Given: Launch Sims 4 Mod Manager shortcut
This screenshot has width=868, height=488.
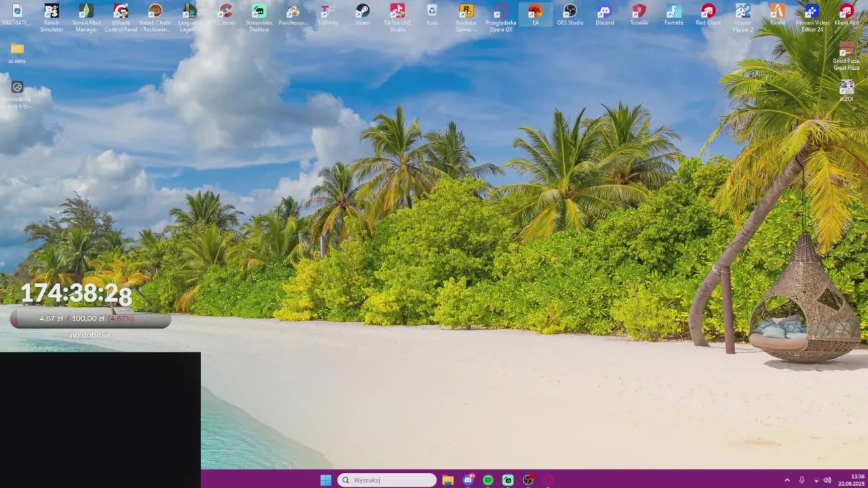Looking at the screenshot, I should point(86,18).
